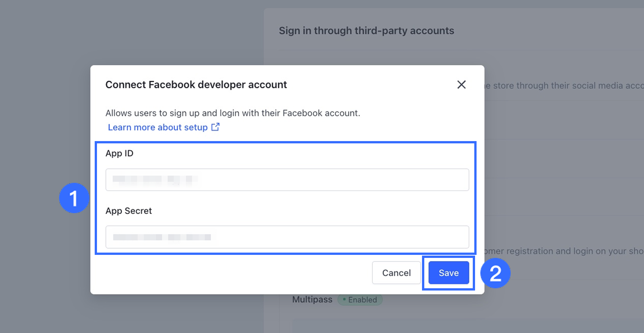Image resolution: width=644 pixels, height=333 pixels.
Task: Click the external link icon beside setup link
Action: 215,127
